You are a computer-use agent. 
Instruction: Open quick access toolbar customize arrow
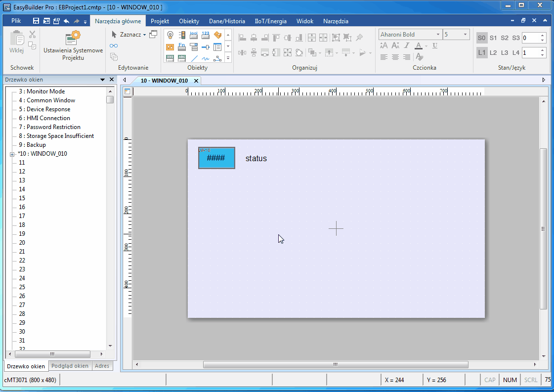click(85, 22)
